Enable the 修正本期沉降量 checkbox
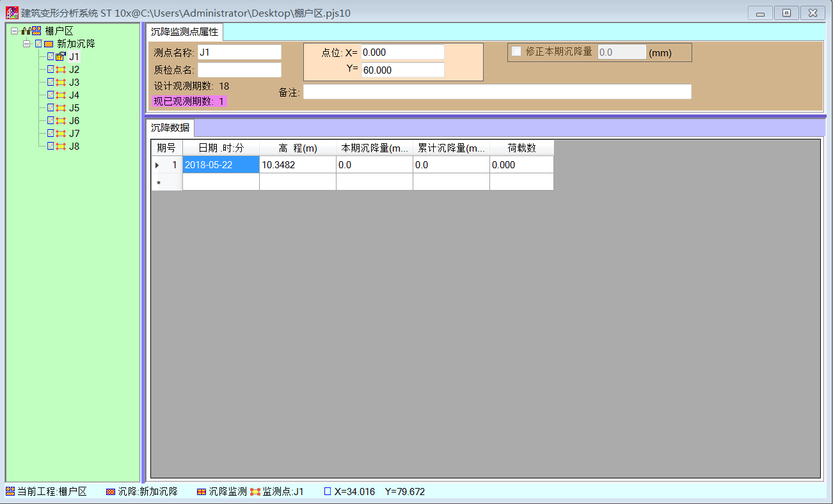Viewport: 833px width, 504px height. click(516, 52)
